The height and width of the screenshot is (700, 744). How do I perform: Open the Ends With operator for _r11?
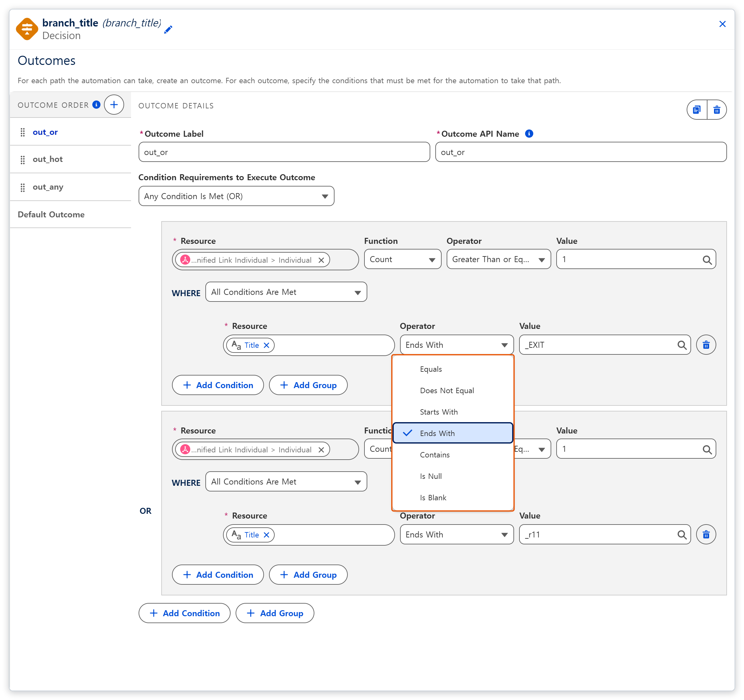[x=457, y=534]
